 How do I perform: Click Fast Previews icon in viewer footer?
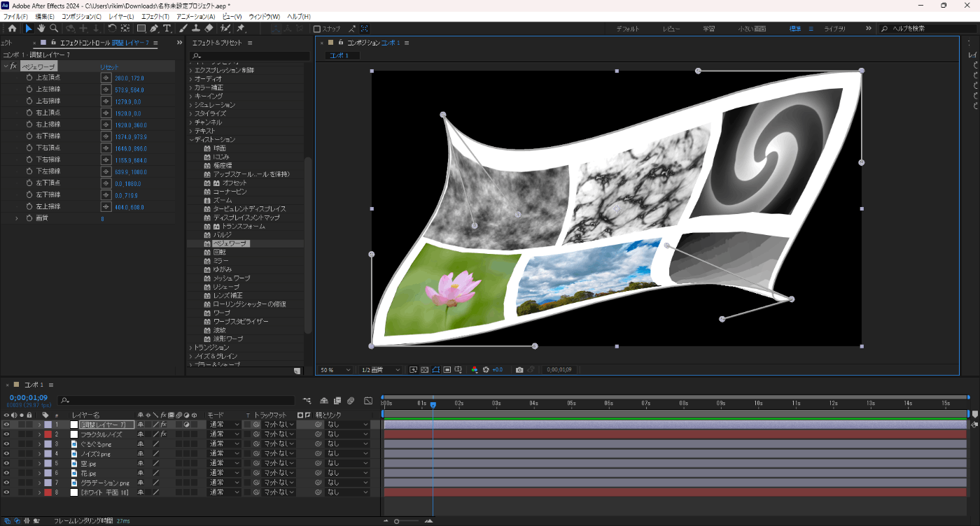(x=413, y=369)
